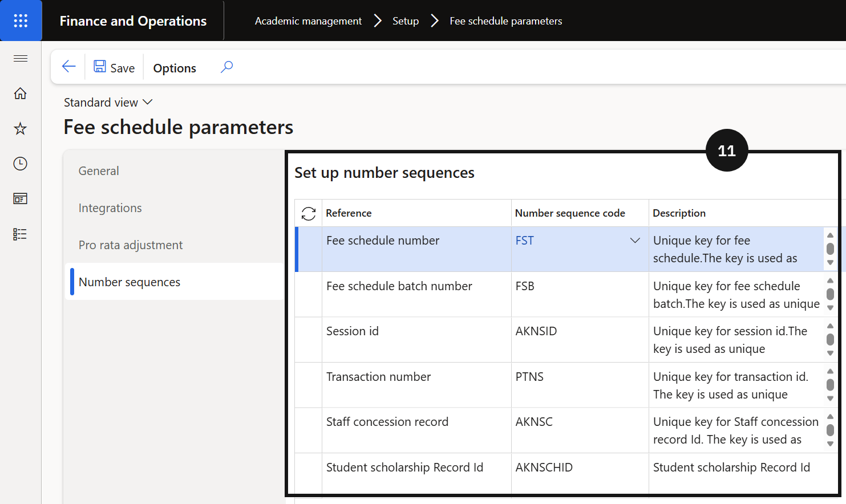Open Workspaces icon in sidebar

tap(21, 199)
